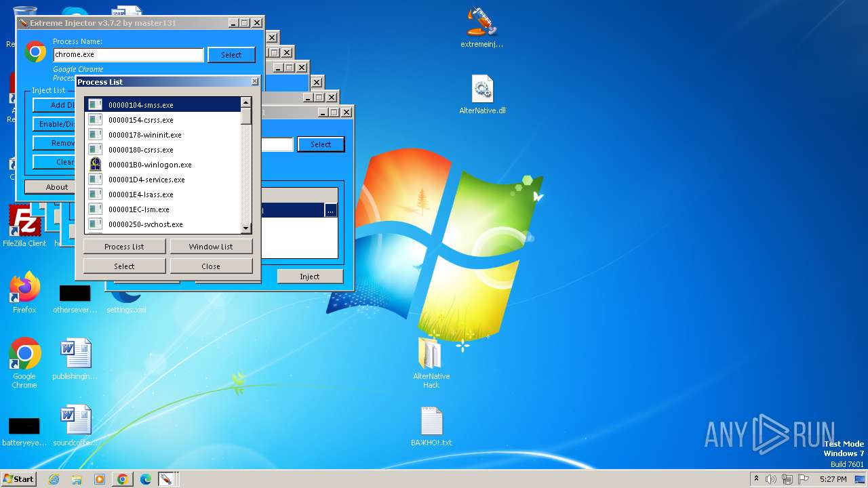The image size is (868, 488).
Task: Click the wininit.exe process icon
Action: coord(96,135)
